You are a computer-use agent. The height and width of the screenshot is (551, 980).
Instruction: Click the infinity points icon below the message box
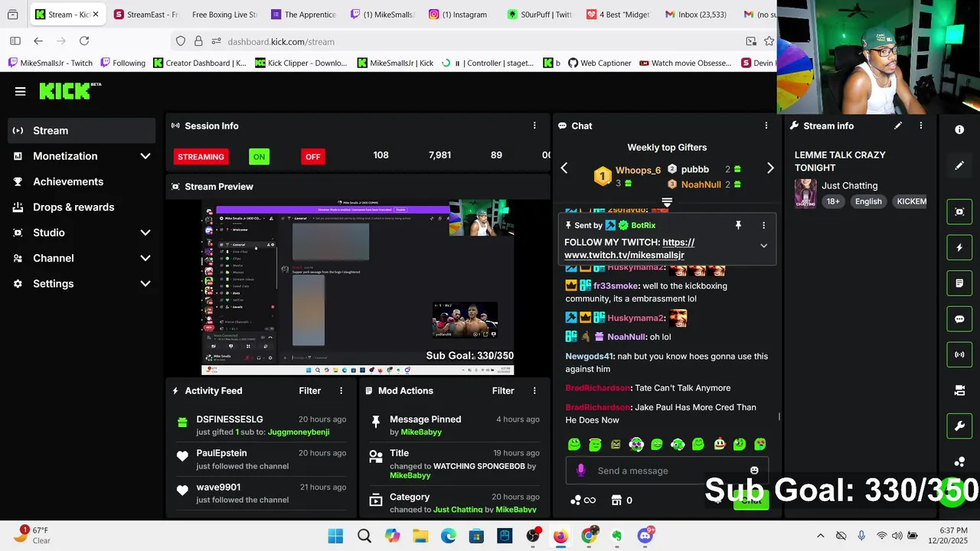coord(583,500)
